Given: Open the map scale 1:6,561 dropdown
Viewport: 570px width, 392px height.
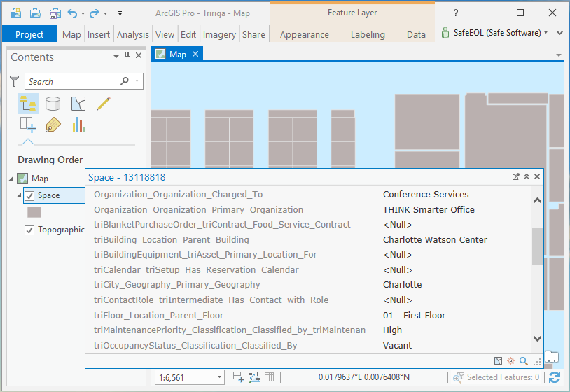Looking at the screenshot, I should [220, 377].
